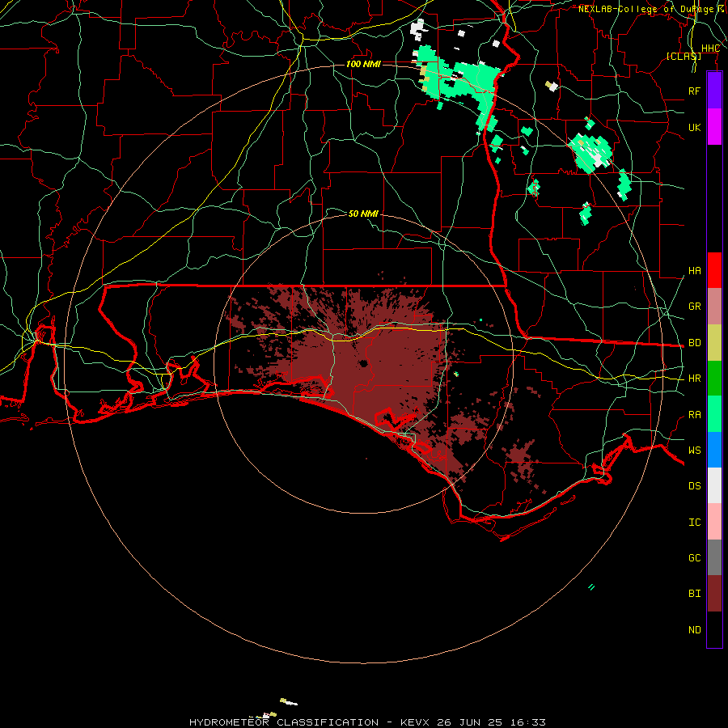The image size is (728, 728).
Task: Click the ND legend label
Action: [x=695, y=630]
